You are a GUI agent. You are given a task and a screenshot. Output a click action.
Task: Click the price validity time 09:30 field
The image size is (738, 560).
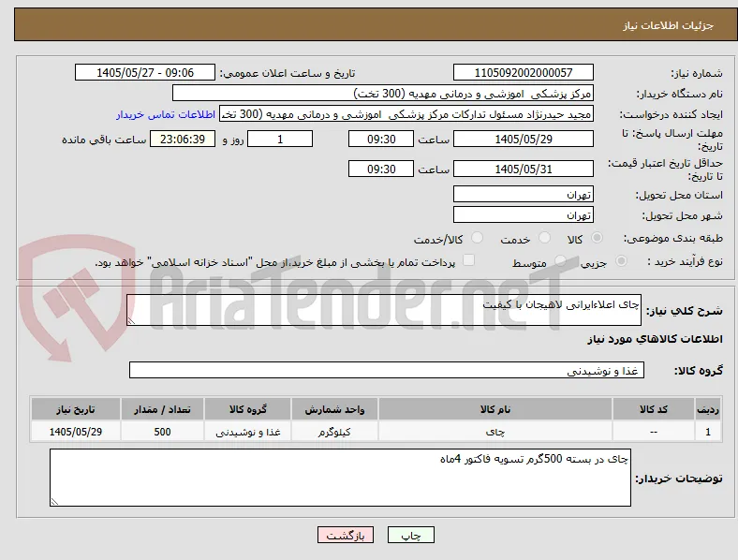tap(381, 169)
